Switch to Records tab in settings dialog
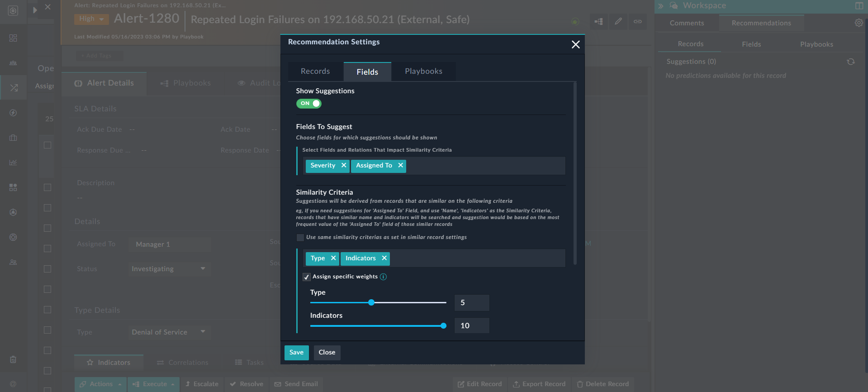The image size is (868, 392). pos(315,72)
